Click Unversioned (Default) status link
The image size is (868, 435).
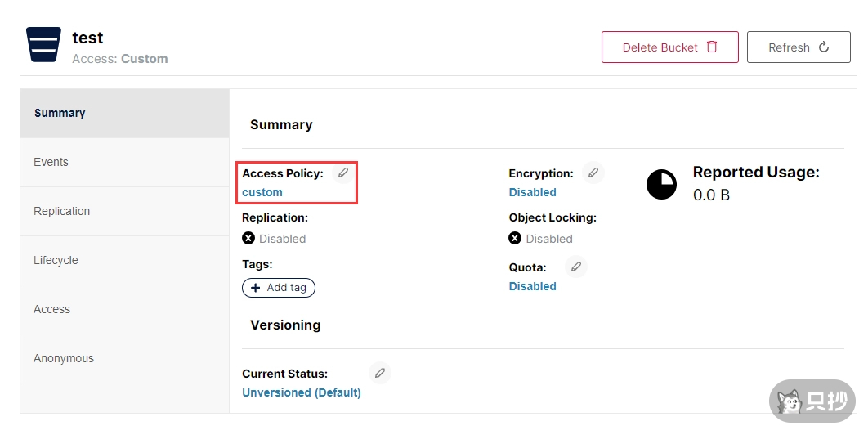(x=302, y=392)
